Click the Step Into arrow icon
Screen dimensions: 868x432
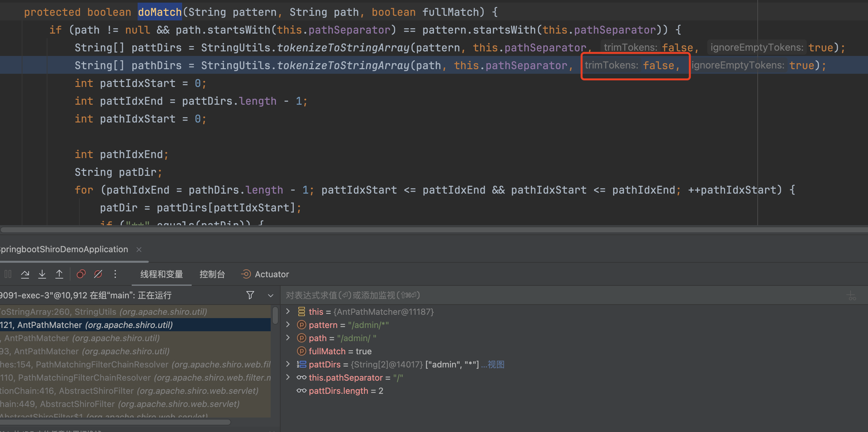[x=42, y=274]
